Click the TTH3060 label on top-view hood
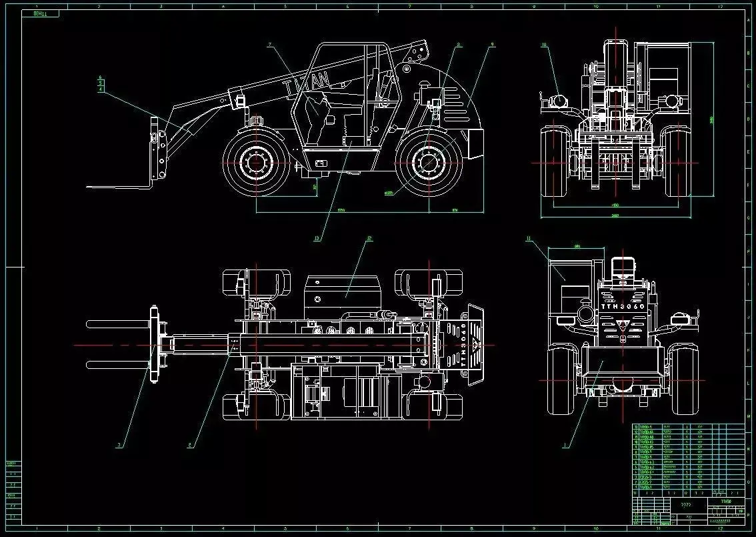Viewport: 756px width, 537px height. click(463, 345)
